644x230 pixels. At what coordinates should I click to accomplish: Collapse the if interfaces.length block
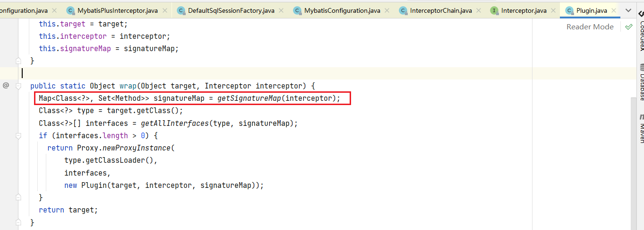click(18, 135)
